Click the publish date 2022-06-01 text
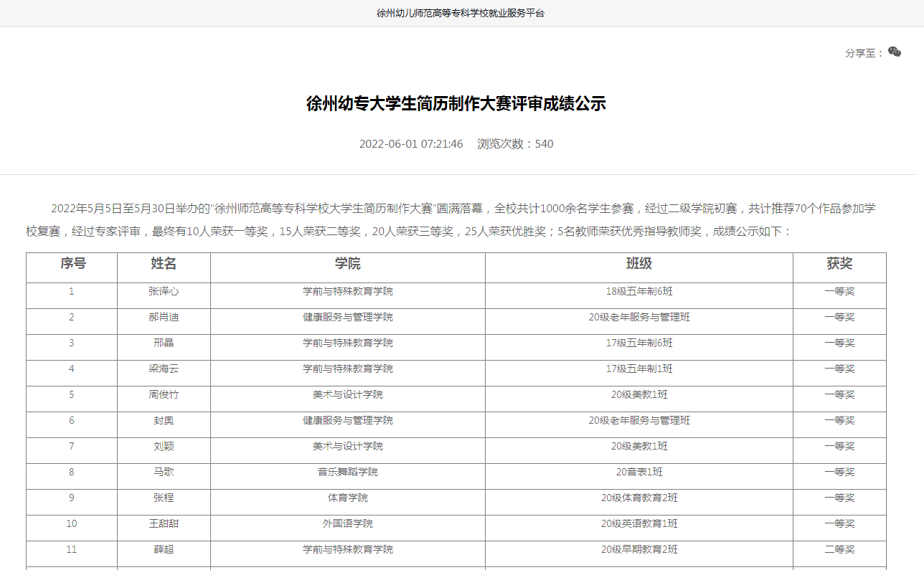924x570 pixels. (x=411, y=144)
